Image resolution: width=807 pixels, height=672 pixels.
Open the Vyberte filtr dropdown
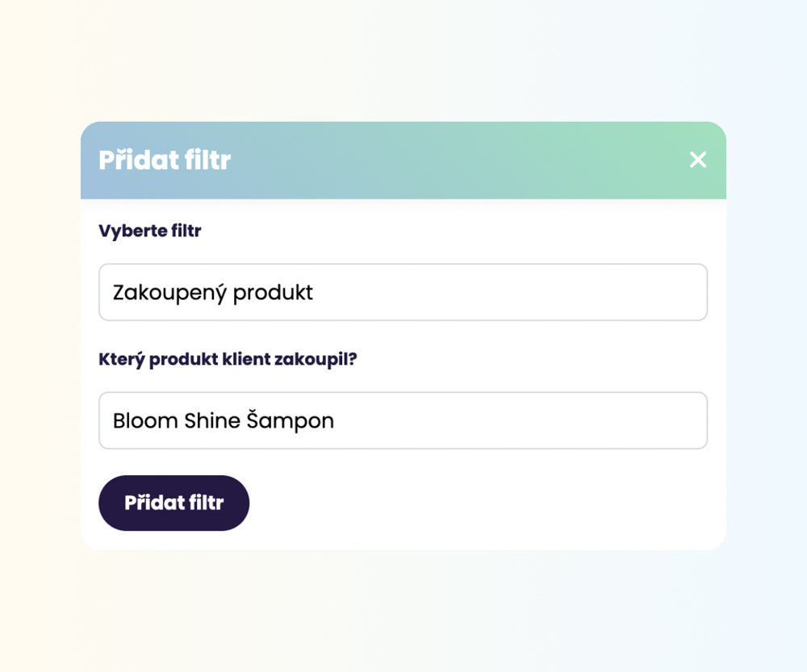point(403,292)
